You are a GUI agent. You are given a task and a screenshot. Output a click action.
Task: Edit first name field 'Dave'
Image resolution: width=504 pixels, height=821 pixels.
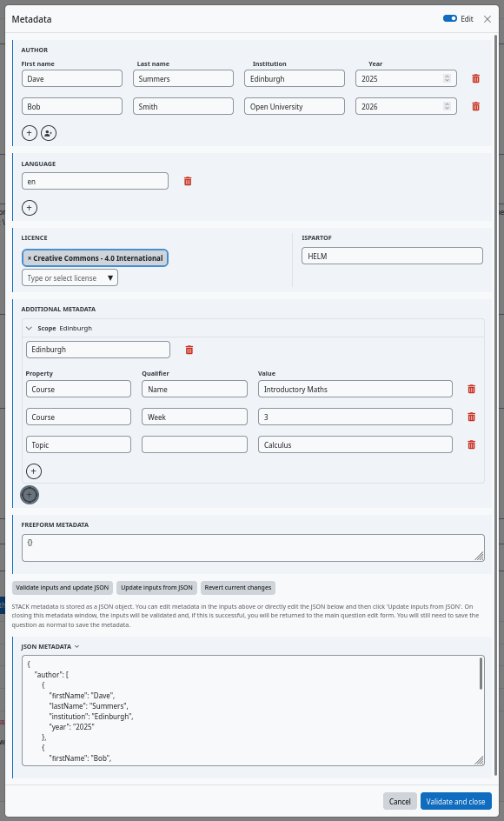click(x=72, y=78)
